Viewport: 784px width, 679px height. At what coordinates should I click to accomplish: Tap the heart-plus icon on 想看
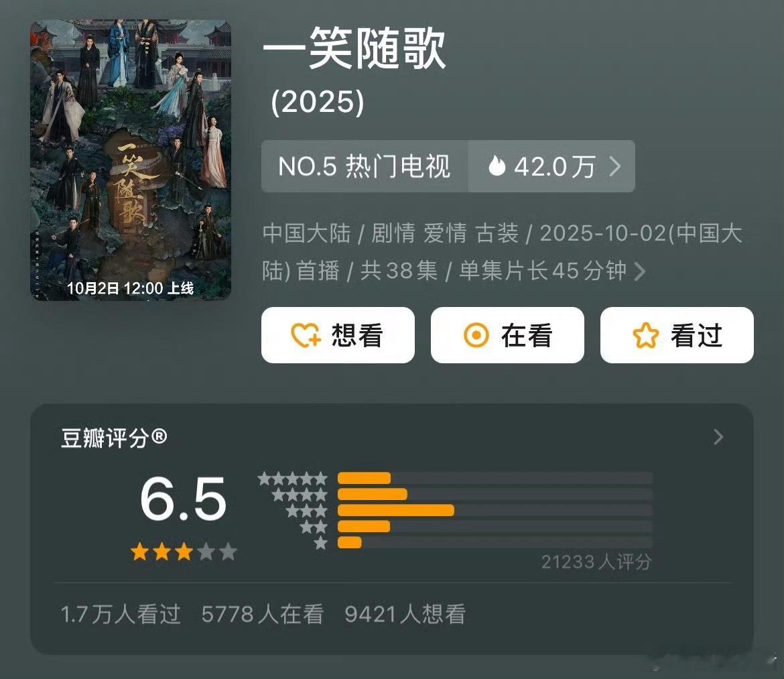point(306,335)
